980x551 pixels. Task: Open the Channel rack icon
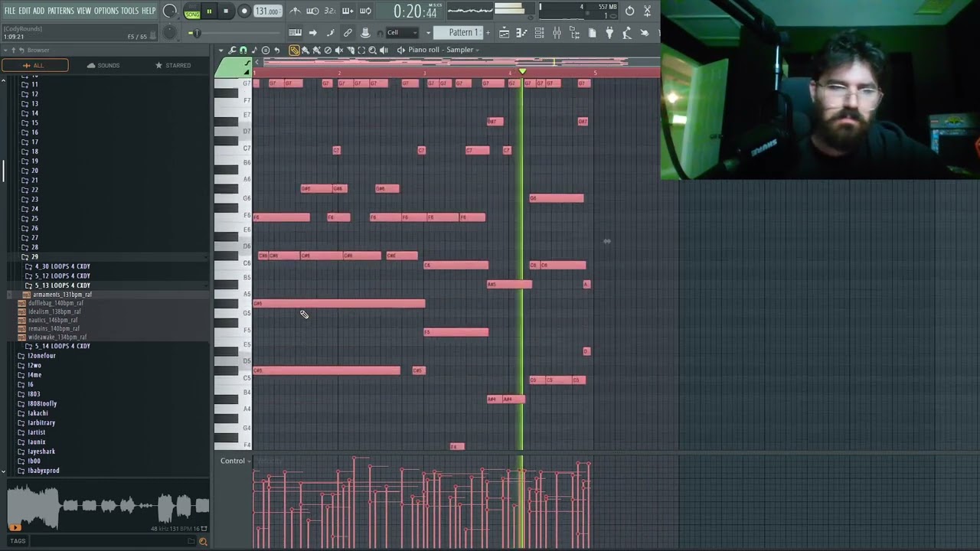[540, 33]
